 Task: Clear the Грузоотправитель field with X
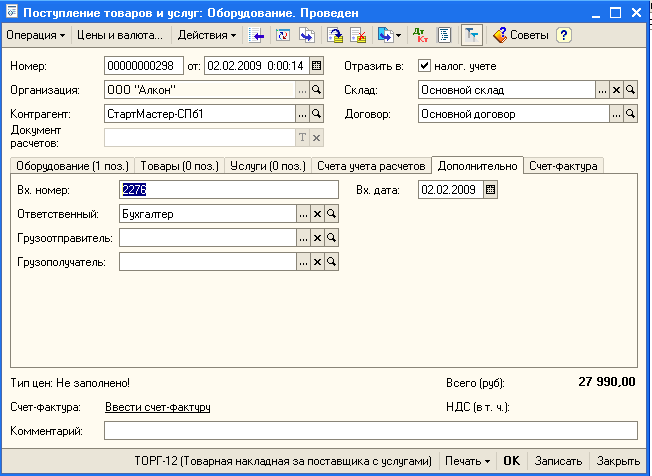click(x=317, y=238)
